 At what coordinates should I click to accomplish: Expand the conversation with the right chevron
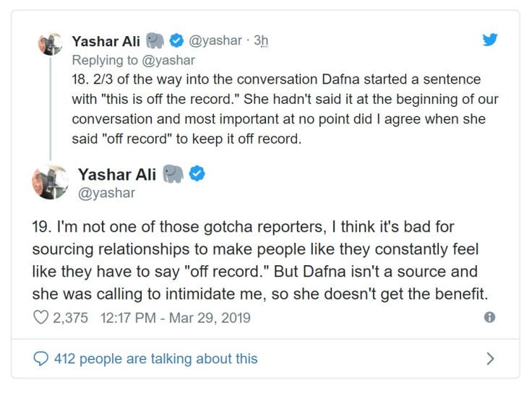click(x=490, y=358)
